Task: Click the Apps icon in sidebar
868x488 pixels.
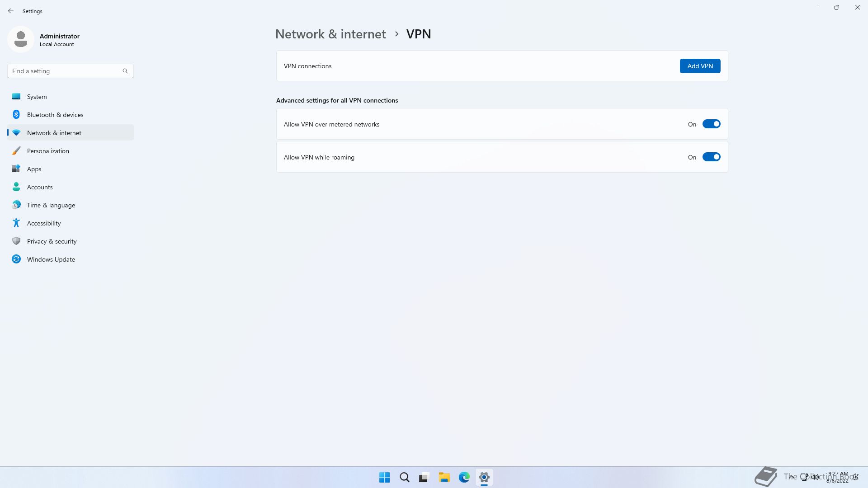Action: [16, 169]
